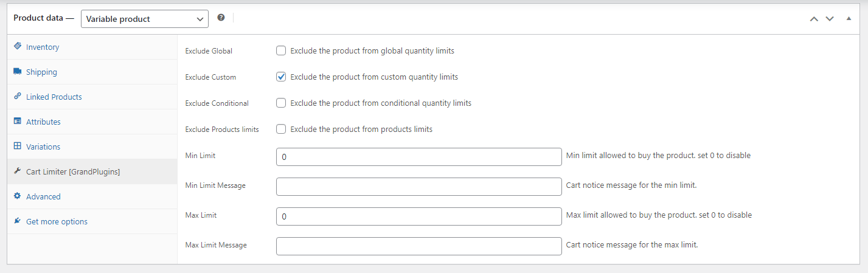Move the Product data panel up
The width and height of the screenshot is (868, 273).
point(814,19)
